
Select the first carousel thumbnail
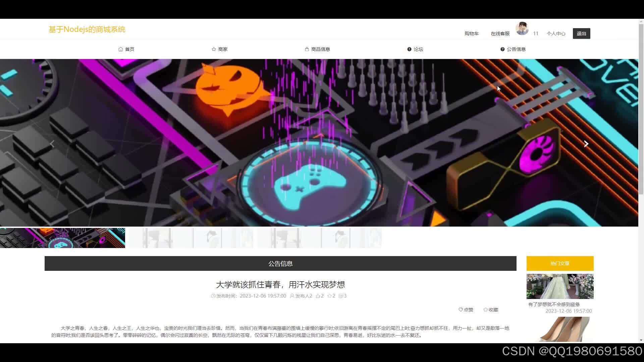point(62,238)
